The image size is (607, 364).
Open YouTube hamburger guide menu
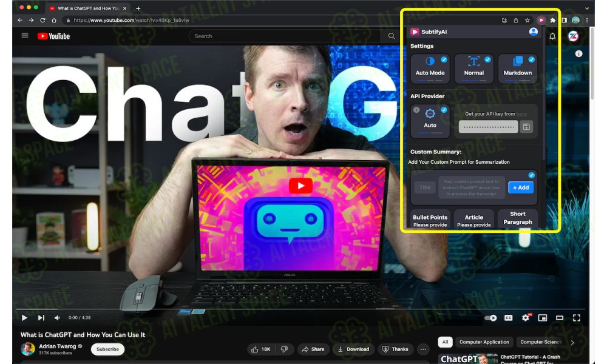25,36
